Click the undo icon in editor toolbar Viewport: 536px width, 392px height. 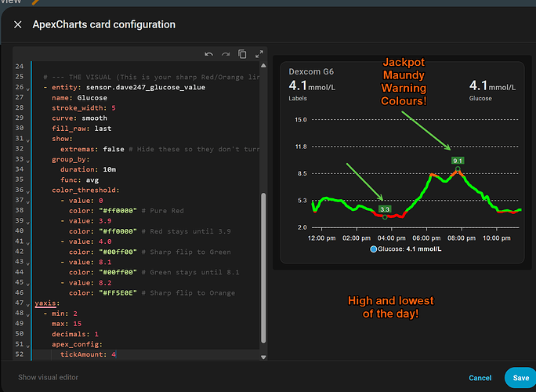click(x=208, y=54)
